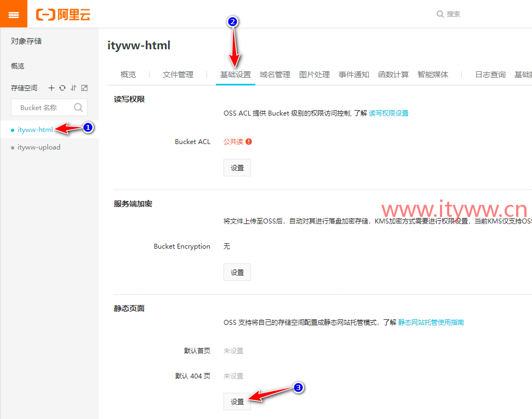This screenshot has width=532, height=419.
Task: Click 未设置 value next to 默认首页
Action: click(x=233, y=351)
